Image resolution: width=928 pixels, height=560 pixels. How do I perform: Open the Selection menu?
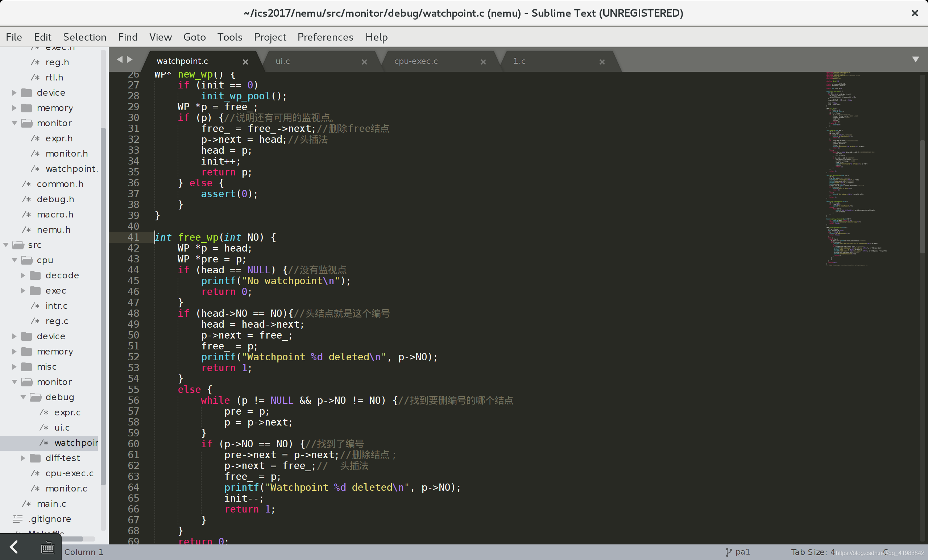click(85, 37)
